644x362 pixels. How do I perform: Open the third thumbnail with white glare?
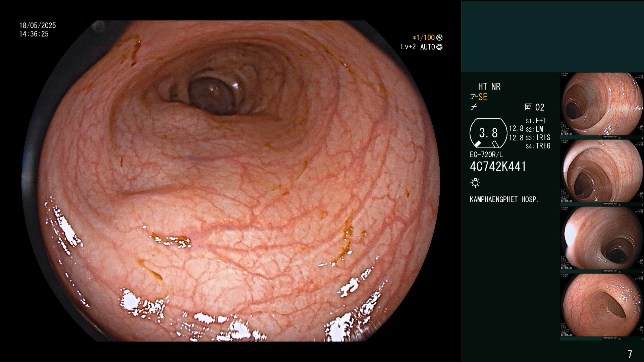pos(602,238)
